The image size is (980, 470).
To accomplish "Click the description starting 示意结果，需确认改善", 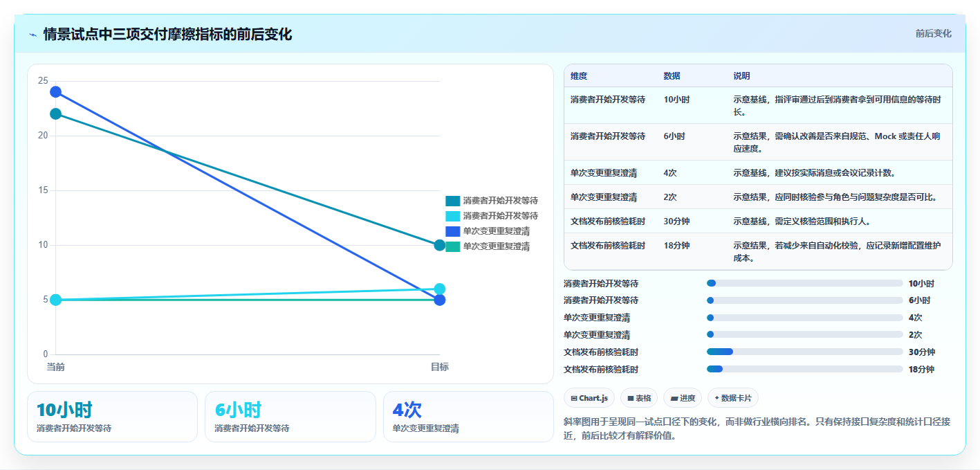I will click(837, 143).
